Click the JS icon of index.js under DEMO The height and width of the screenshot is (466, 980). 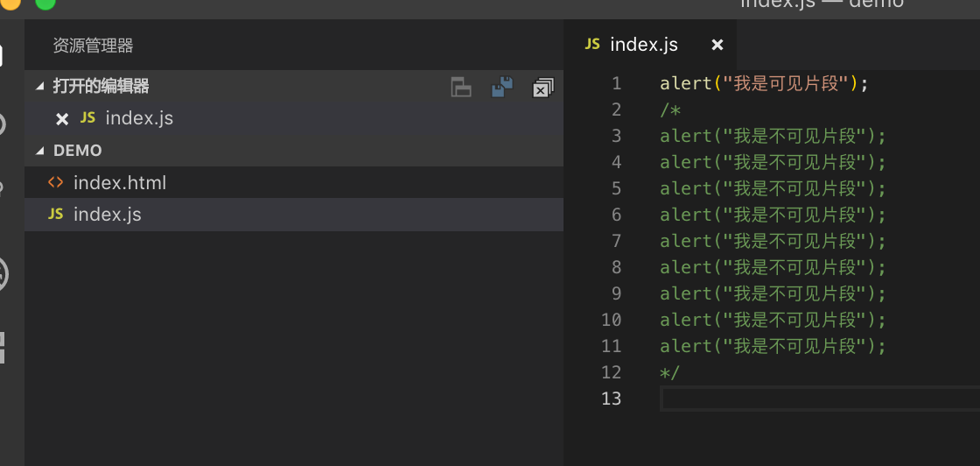tap(56, 215)
